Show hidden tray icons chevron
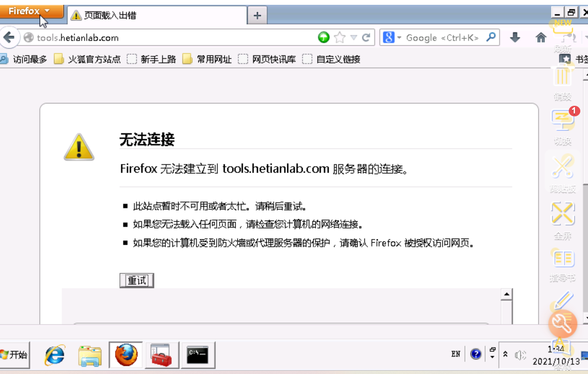This screenshot has width=588, height=374. pyautogui.click(x=505, y=354)
